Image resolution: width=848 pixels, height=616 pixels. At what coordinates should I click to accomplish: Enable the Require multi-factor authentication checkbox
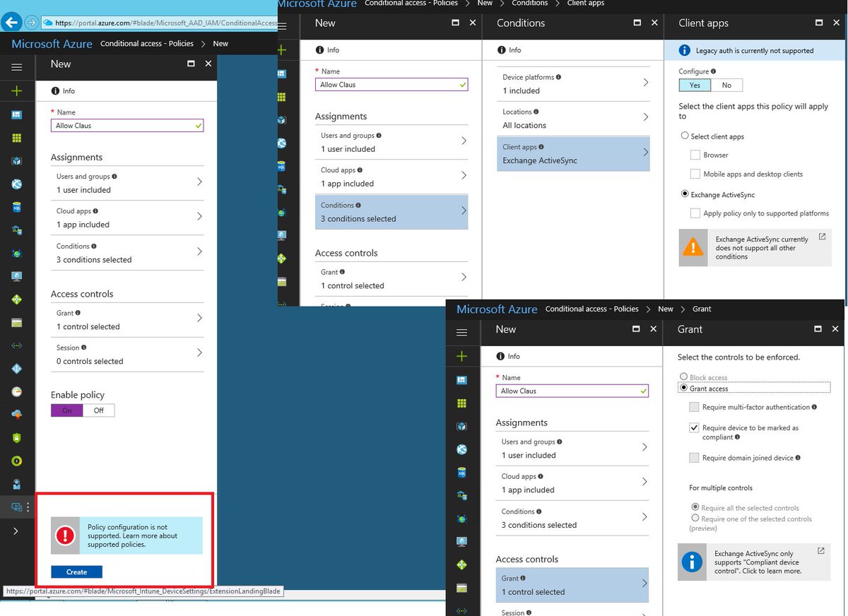[x=693, y=406]
